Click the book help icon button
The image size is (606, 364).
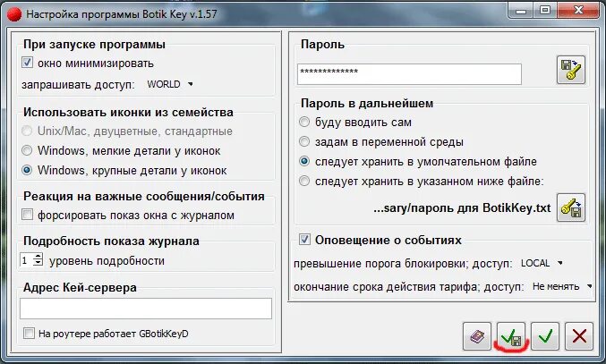pos(477,336)
